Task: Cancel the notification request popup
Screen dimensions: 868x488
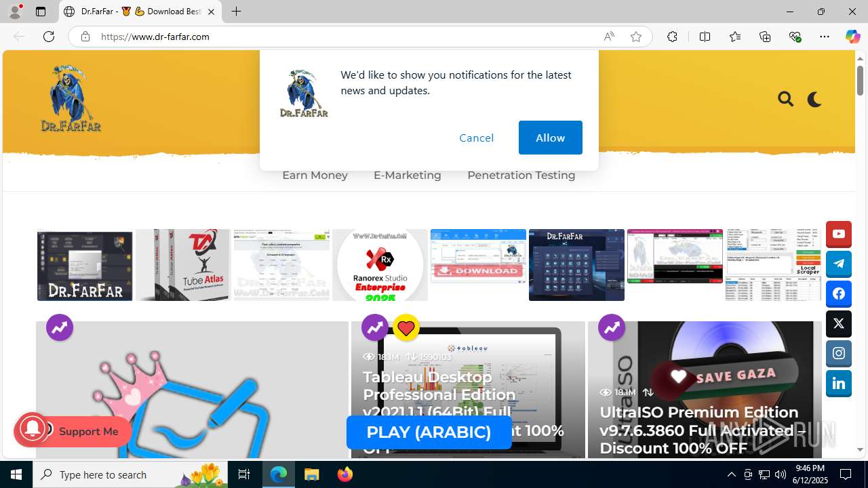Action: [477, 138]
